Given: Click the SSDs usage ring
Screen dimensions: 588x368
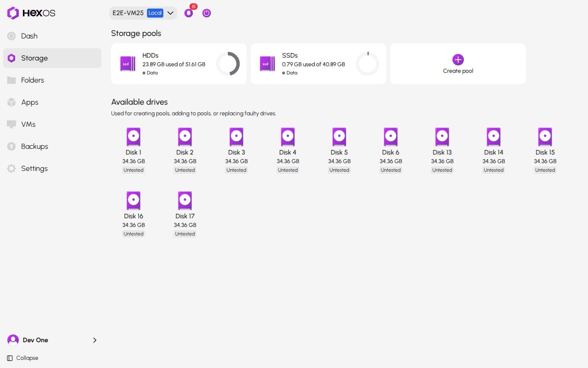Looking at the screenshot, I should tap(367, 64).
